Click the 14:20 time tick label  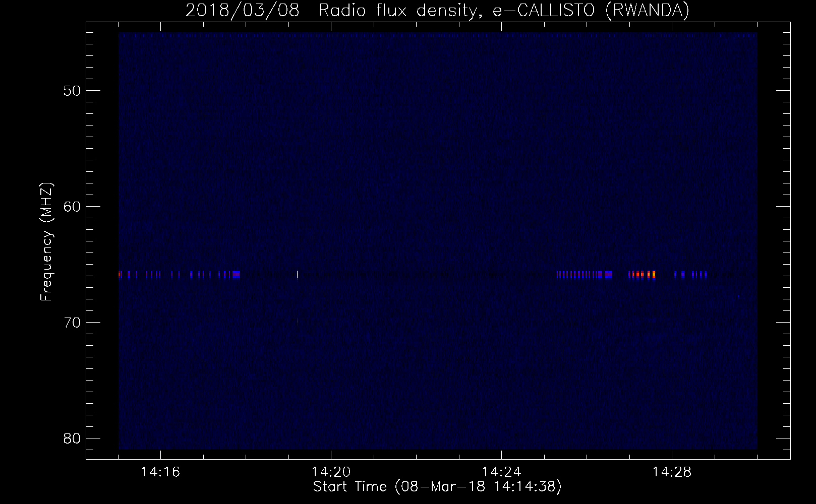tap(331, 472)
